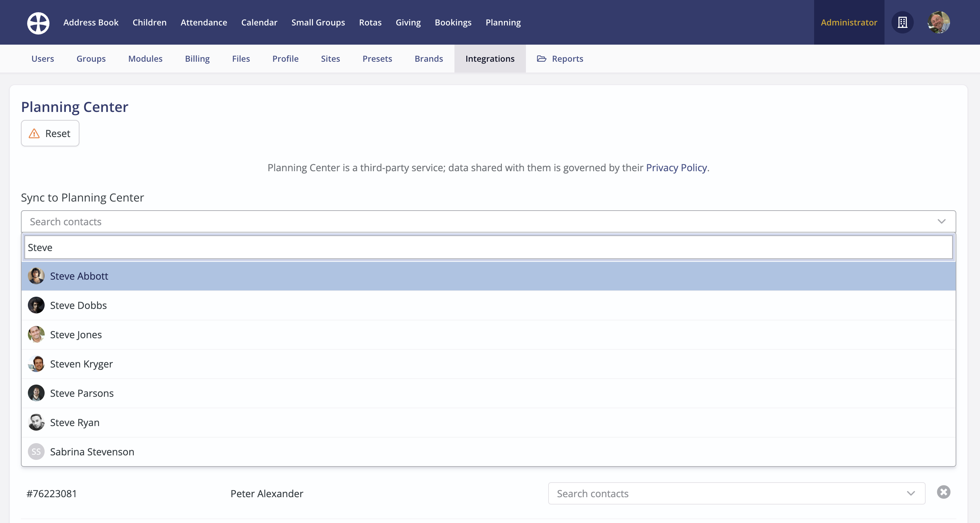Image resolution: width=980 pixels, height=523 pixels.
Task: Click the warning triangle inside Reset button
Action: point(34,134)
